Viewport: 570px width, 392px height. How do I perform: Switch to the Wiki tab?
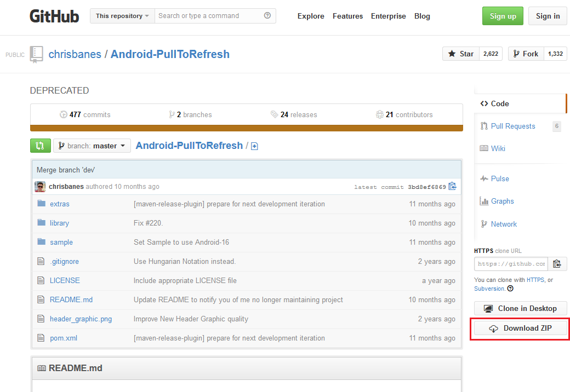click(x=498, y=148)
